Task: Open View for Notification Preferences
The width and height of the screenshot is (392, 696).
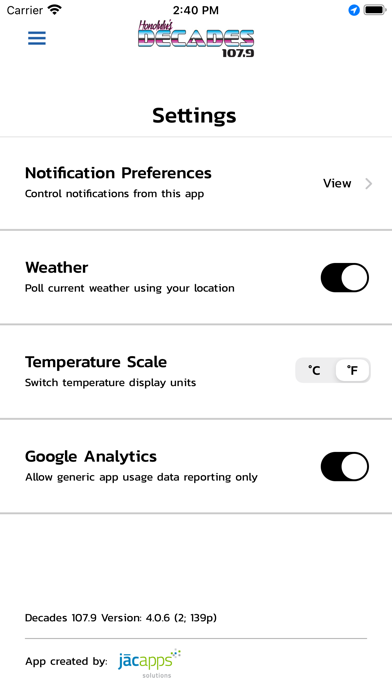Action: point(337,183)
